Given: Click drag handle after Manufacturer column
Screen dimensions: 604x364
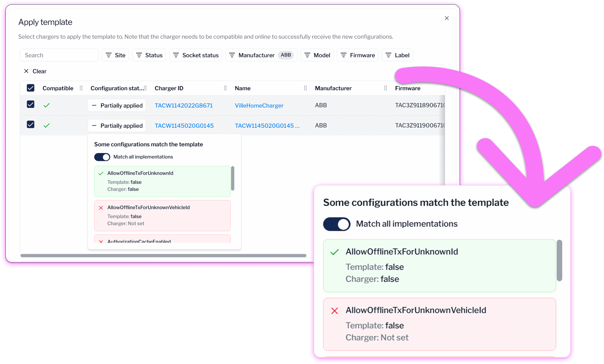Looking at the screenshot, I should [386, 88].
